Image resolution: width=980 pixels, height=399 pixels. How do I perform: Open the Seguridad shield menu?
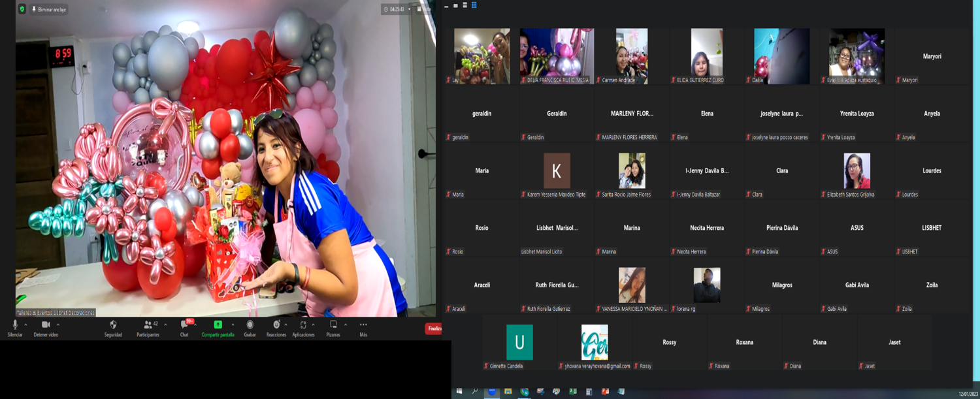click(113, 325)
